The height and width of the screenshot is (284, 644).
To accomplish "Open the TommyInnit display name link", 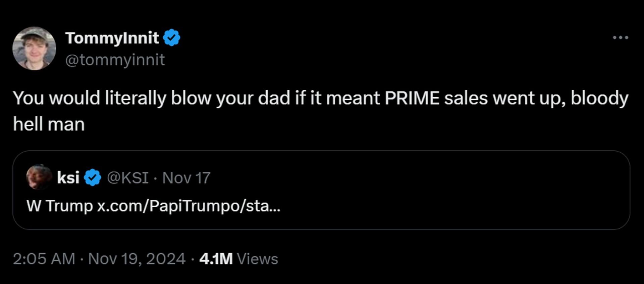I will coord(112,38).
